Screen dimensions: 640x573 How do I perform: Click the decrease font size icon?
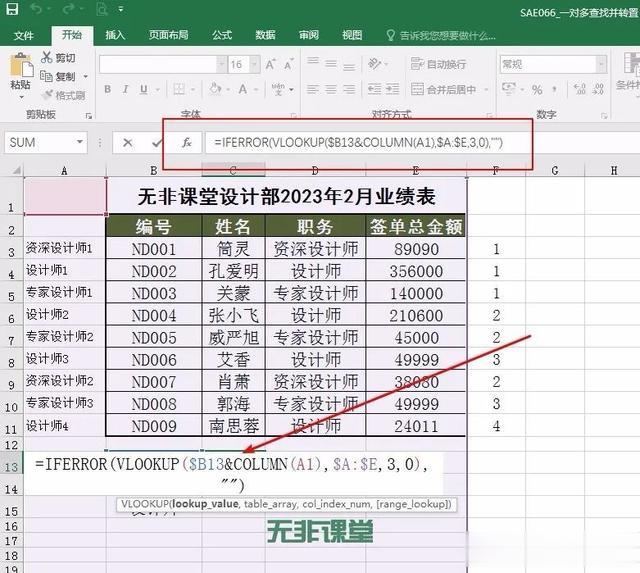[289, 64]
